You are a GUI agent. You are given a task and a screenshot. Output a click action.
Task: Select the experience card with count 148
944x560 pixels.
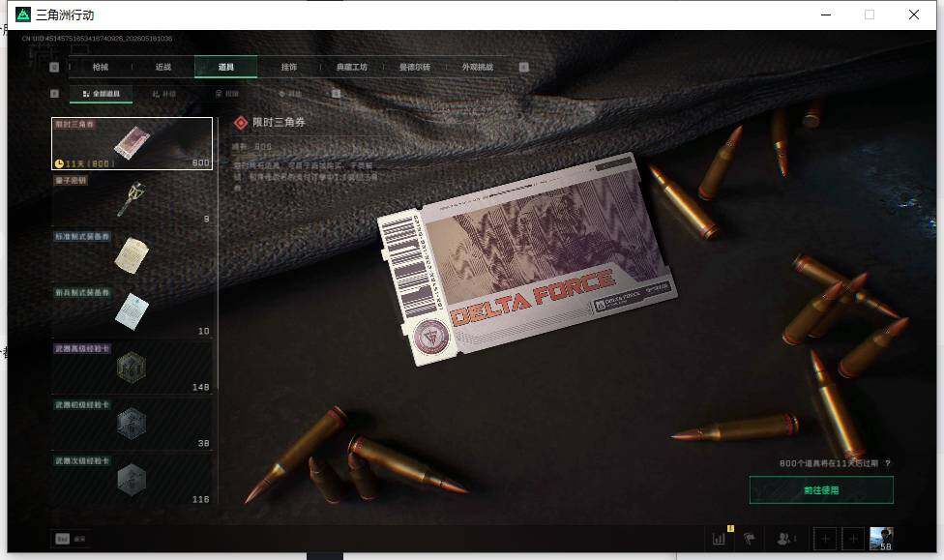pos(132,368)
